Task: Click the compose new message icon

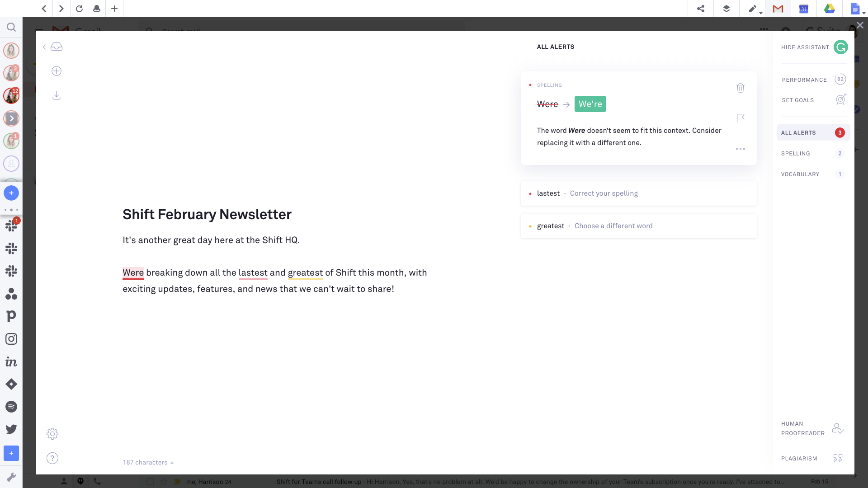Action: coord(57,71)
